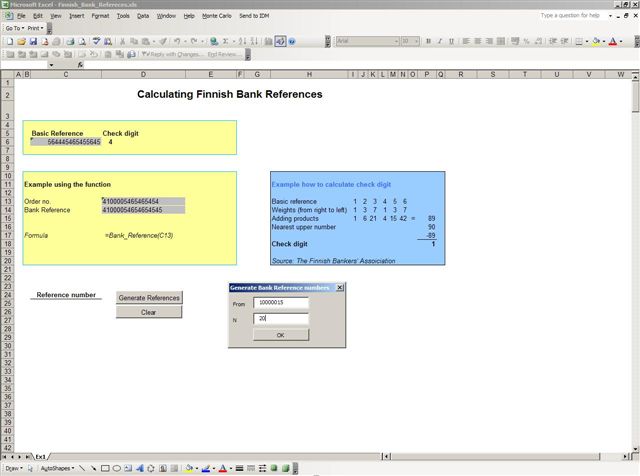Open Line Style options icon

(240, 468)
